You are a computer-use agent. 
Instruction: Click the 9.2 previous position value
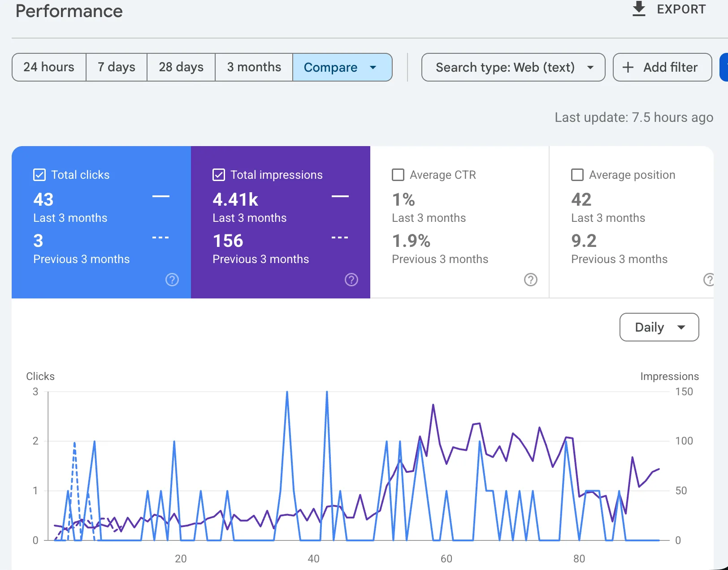pos(584,241)
